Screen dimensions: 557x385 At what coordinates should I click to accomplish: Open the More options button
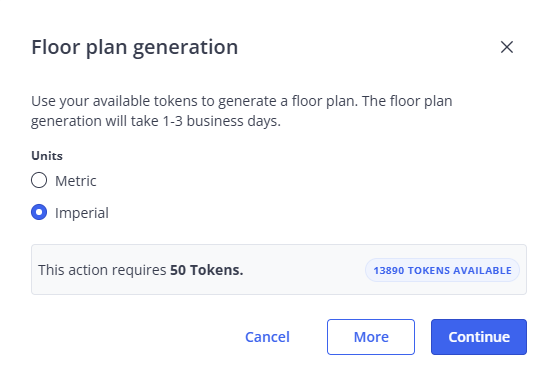pyautogui.click(x=371, y=337)
